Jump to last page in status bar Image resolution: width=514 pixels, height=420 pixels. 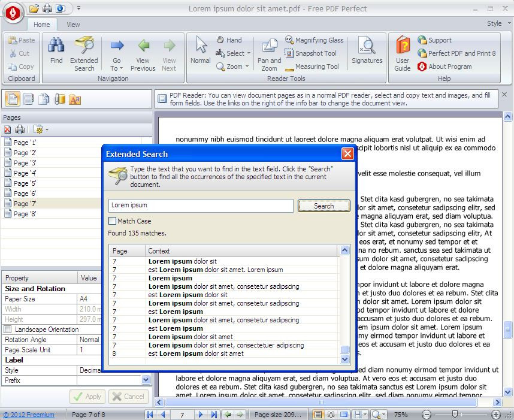[214, 415]
